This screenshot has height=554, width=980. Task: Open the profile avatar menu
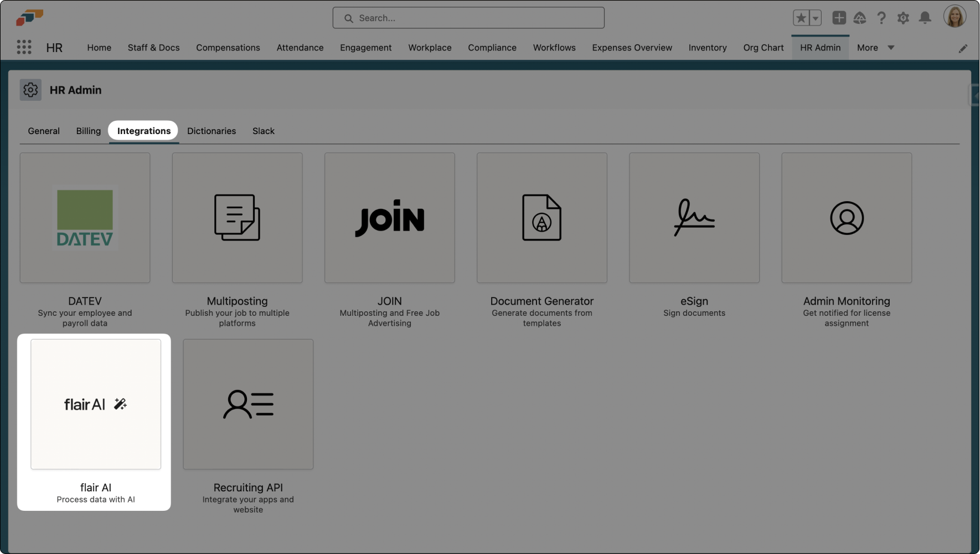click(955, 16)
